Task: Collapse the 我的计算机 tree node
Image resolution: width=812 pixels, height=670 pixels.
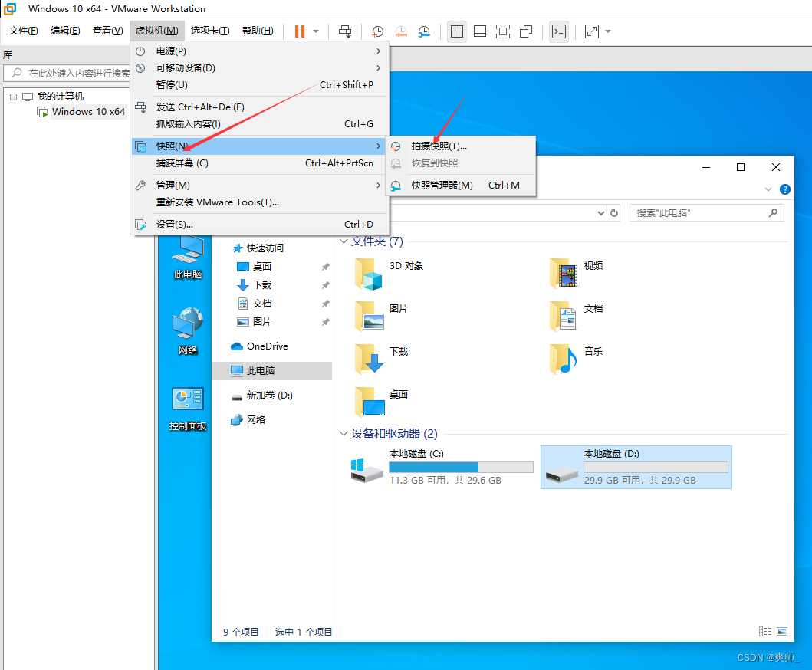Action: (x=14, y=97)
